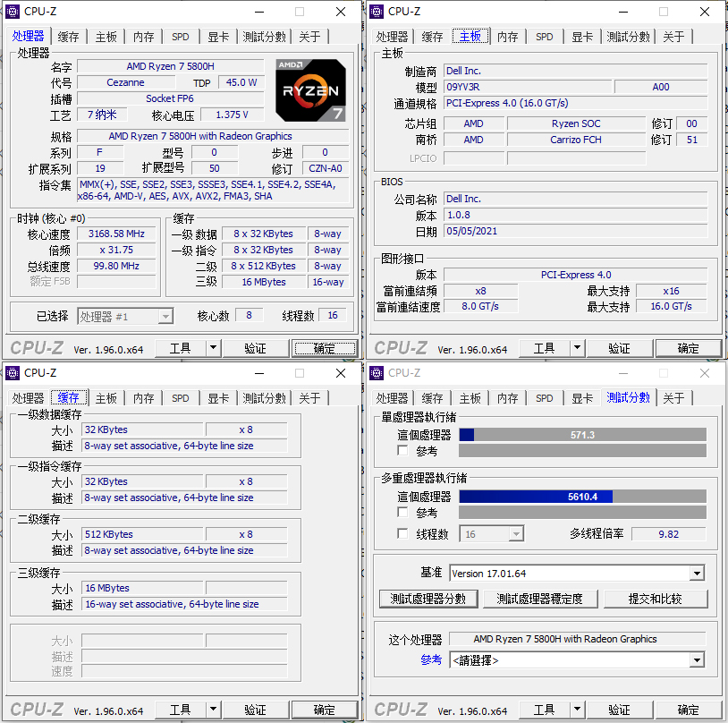Switch to the SPD tab
This screenshot has width=728, height=723.
point(180,37)
